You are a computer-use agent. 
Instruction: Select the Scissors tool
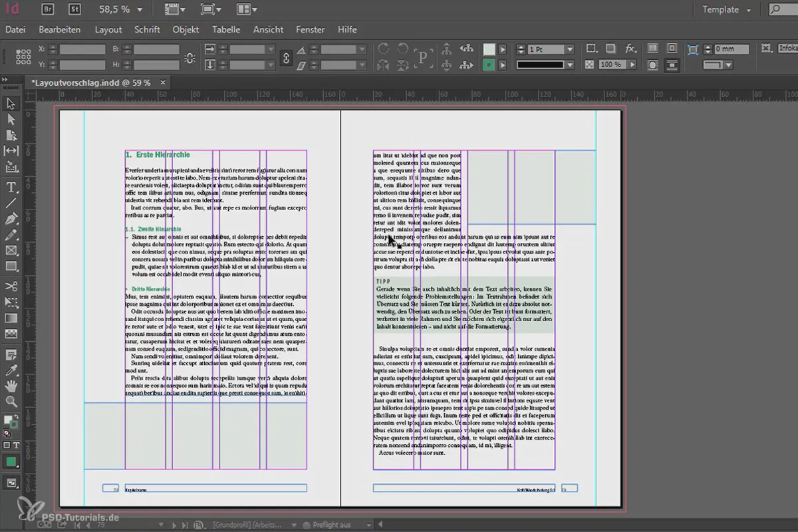click(11, 286)
